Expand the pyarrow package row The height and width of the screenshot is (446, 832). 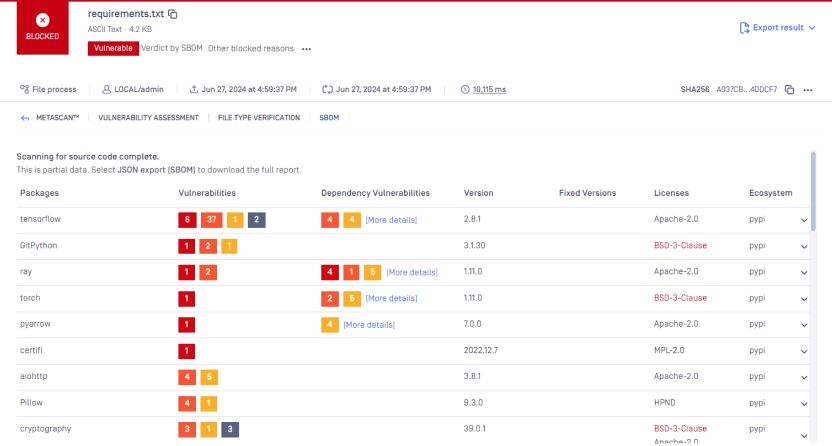pos(804,325)
